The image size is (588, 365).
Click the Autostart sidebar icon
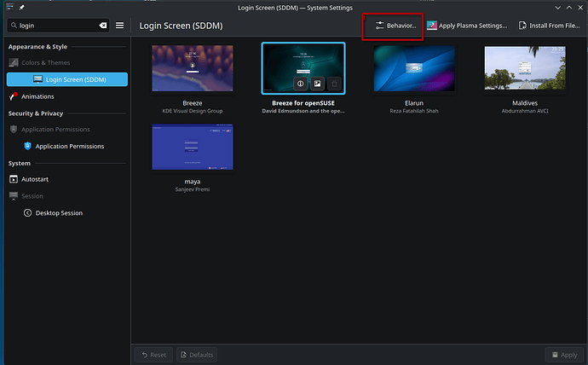click(x=14, y=179)
